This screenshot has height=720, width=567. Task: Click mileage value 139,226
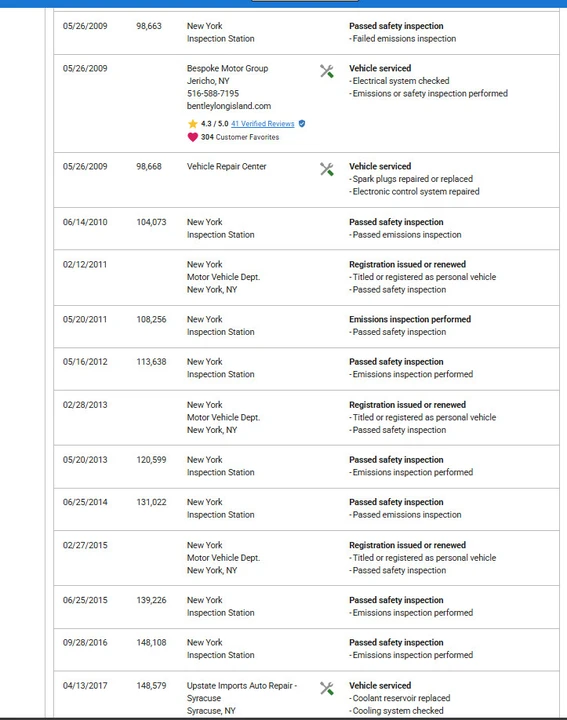(151, 600)
